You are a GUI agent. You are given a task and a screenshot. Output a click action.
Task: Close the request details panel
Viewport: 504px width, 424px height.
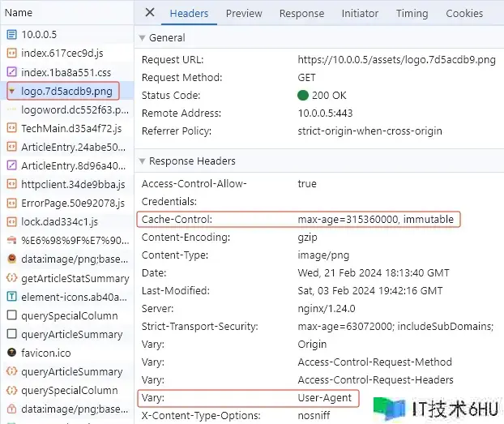(x=149, y=12)
